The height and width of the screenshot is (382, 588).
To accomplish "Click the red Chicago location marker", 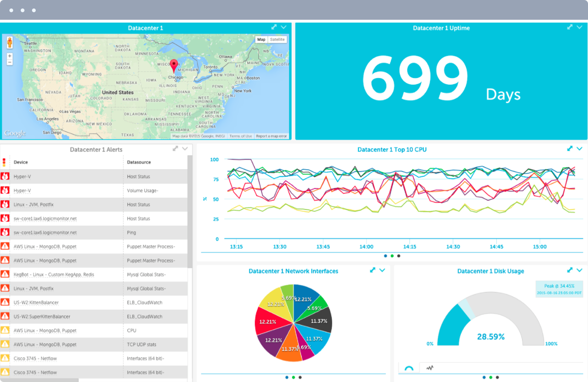I will pos(174,66).
